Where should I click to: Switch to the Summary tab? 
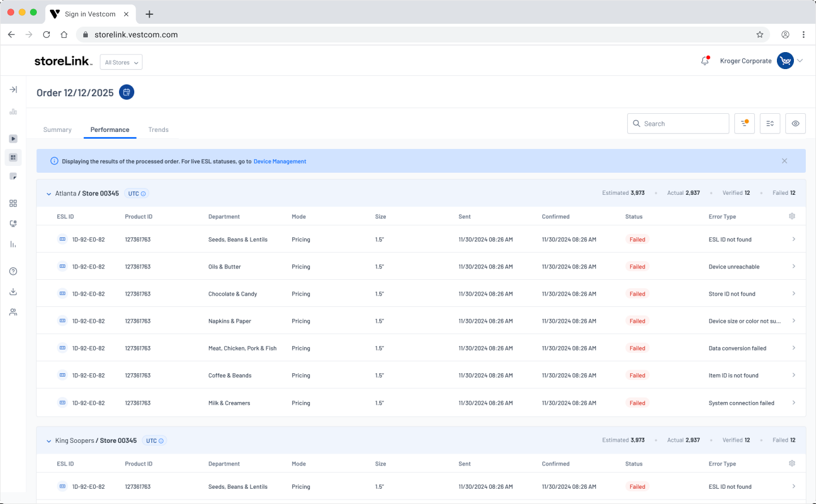[x=57, y=130]
